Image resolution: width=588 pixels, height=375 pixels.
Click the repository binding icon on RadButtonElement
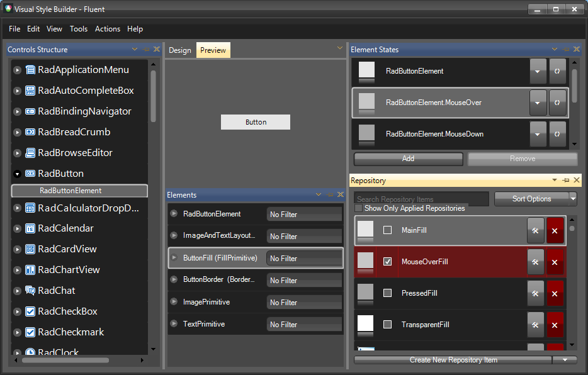[x=557, y=71]
